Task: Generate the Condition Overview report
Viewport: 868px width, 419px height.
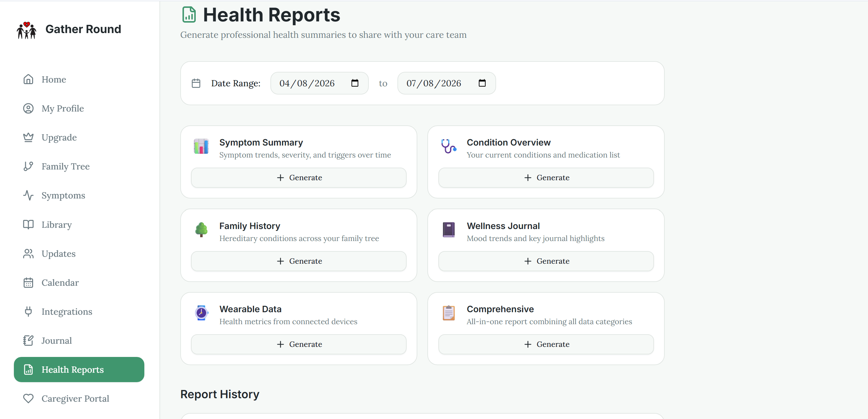Action: click(x=546, y=177)
